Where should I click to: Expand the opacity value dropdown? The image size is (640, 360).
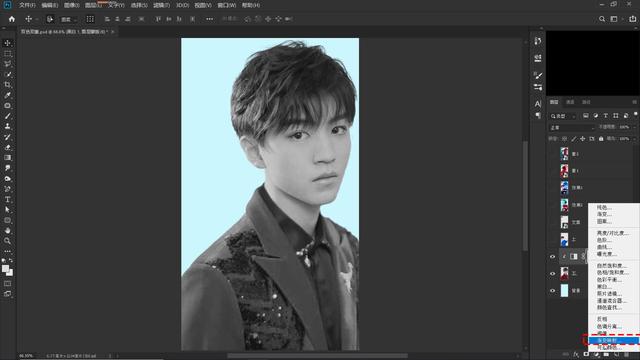tap(634, 127)
